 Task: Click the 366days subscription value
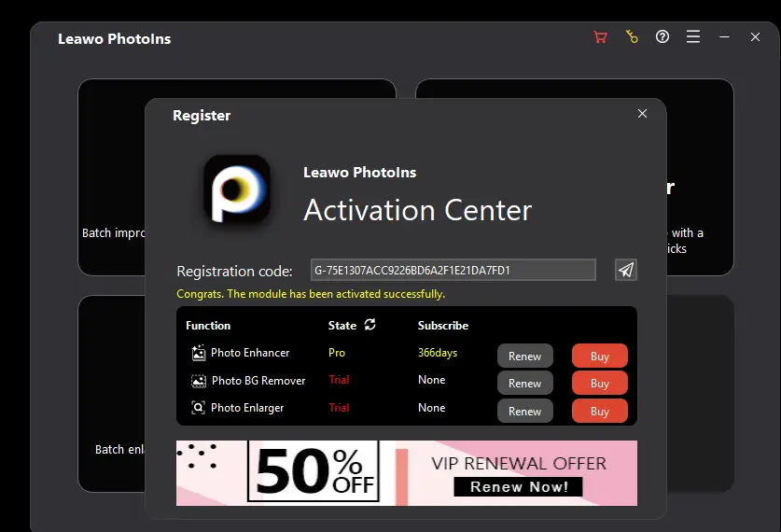coord(438,353)
